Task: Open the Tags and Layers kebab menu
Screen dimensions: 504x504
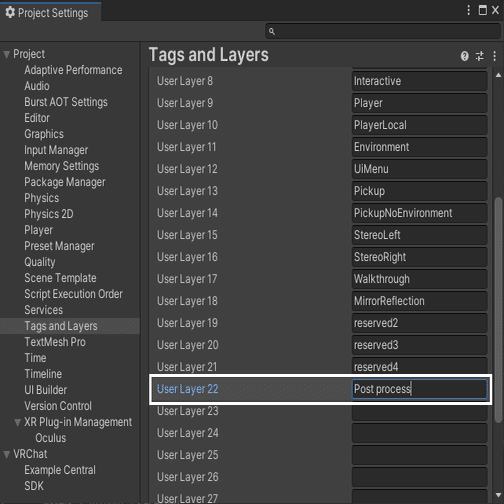Action: point(494,56)
